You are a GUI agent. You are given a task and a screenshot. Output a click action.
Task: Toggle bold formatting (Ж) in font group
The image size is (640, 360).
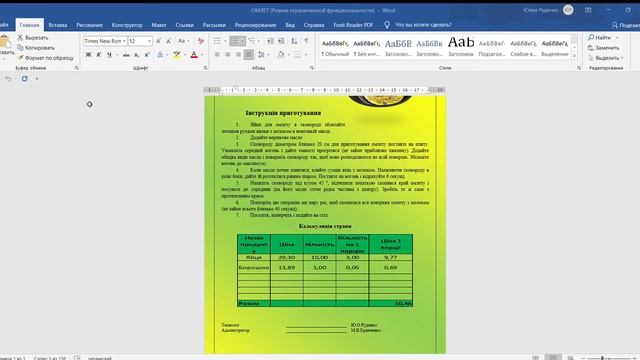[x=88, y=55]
